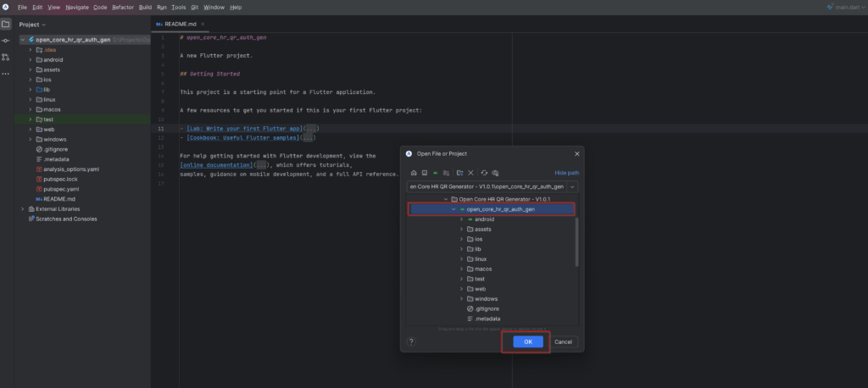The height and width of the screenshot is (388, 868).
Task: Open the Refactor menu
Action: pos(123,7)
